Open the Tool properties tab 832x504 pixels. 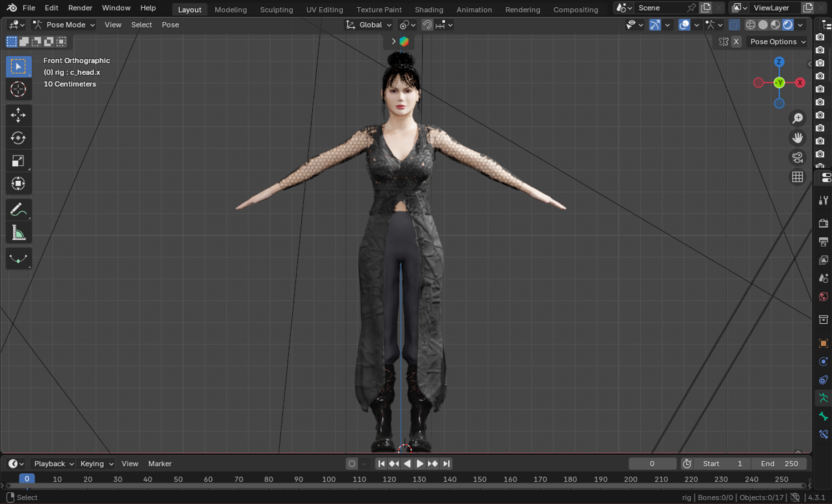point(824,200)
